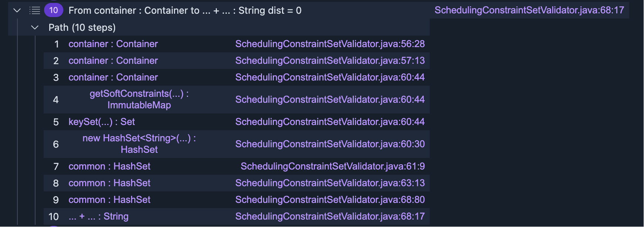Open location SchedulingConstraintSetValidator.java:57:13
This screenshot has width=644, height=227.
tap(330, 60)
